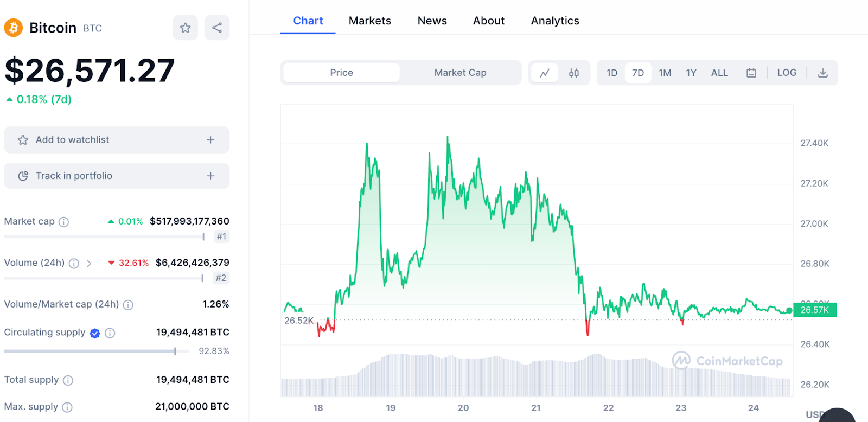Click the share icon beside Bitcoin title

217,28
